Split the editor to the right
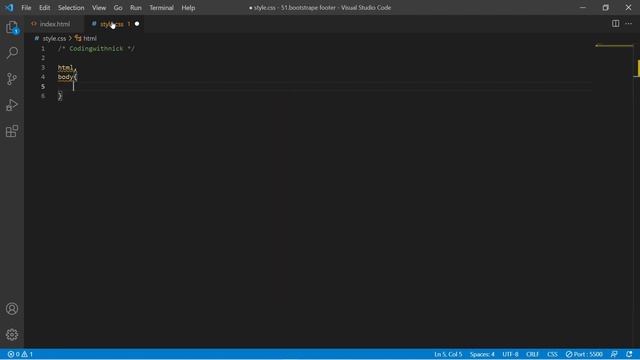Image resolution: width=640 pixels, height=360 pixels. (x=616, y=24)
